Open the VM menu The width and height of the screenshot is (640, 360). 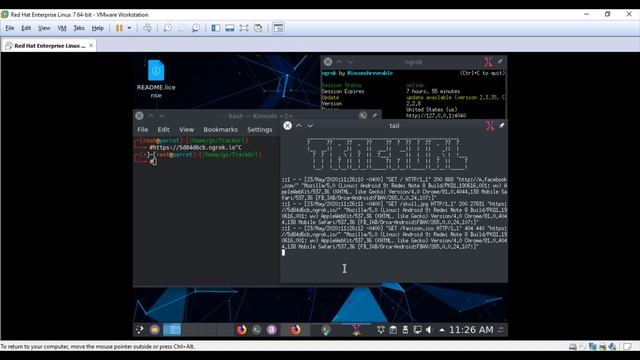pyautogui.click(x=62, y=28)
